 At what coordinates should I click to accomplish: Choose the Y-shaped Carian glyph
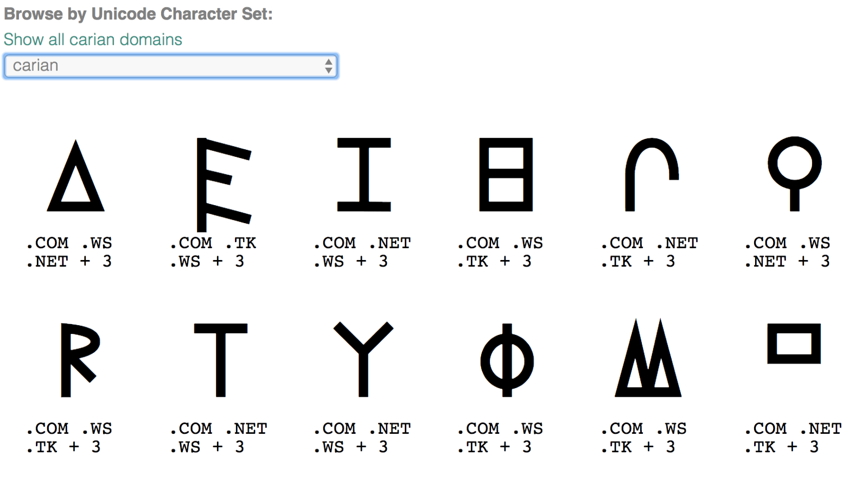pos(363,359)
